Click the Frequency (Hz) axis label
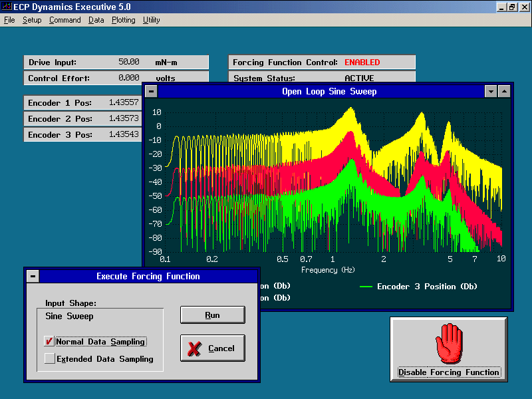The image size is (532, 399). point(328,270)
